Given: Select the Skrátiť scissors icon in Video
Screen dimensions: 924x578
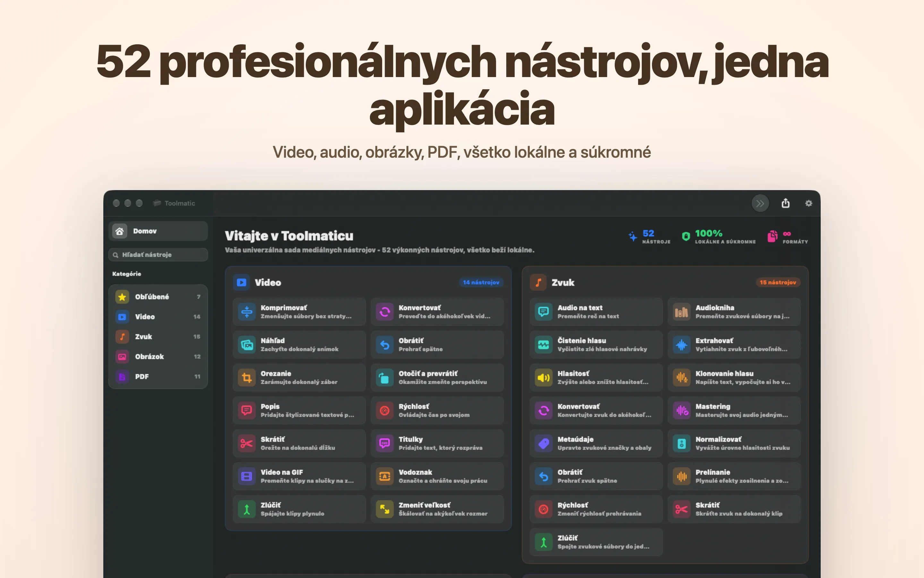Looking at the screenshot, I should pos(247,443).
